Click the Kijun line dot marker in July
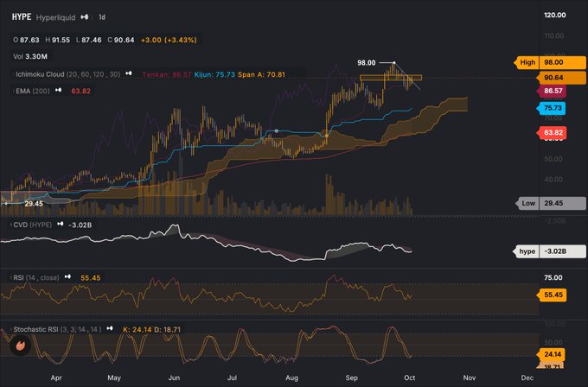Image resolution: width=588 pixels, height=387 pixels. coord(277,130)
